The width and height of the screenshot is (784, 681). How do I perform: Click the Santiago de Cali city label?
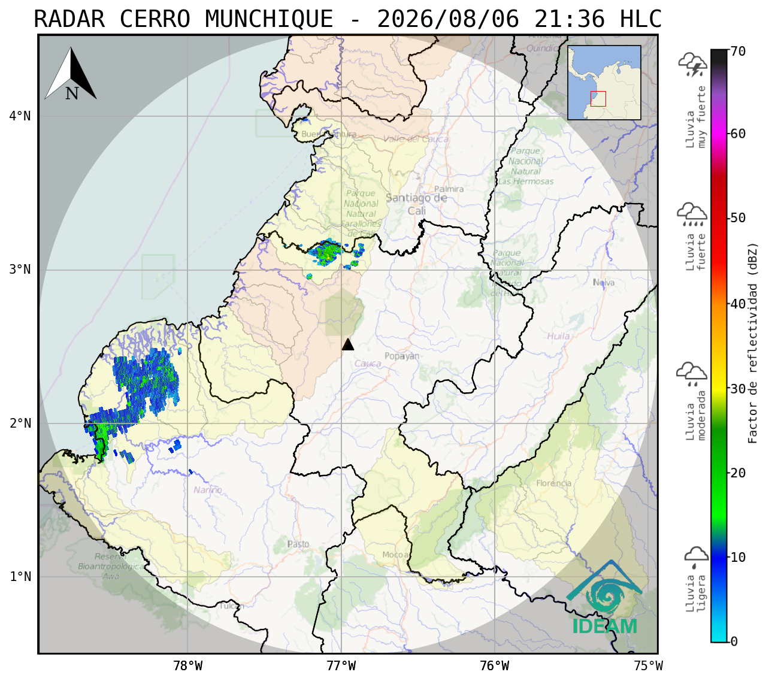pyautogui.click(x=416, y=204)
